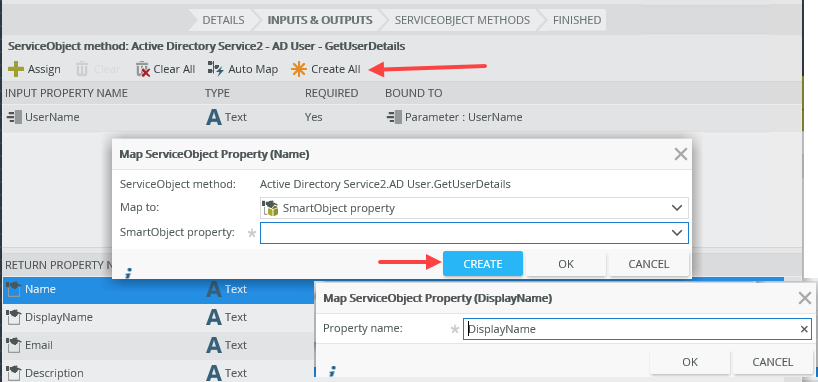Run Auto Map from the toolbar
Image resolution: width=818 pixels, height=382 pixels.
pyautogui.click(x=243, y=69)
